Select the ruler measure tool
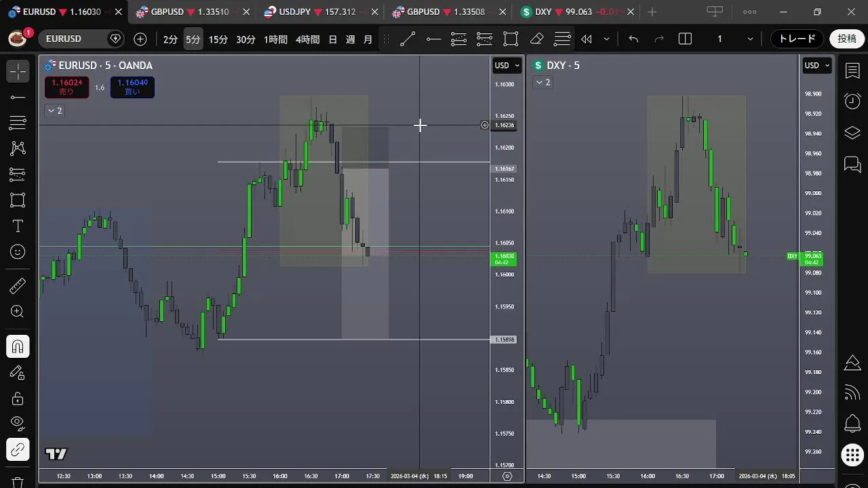 click(x=18, y=286)
